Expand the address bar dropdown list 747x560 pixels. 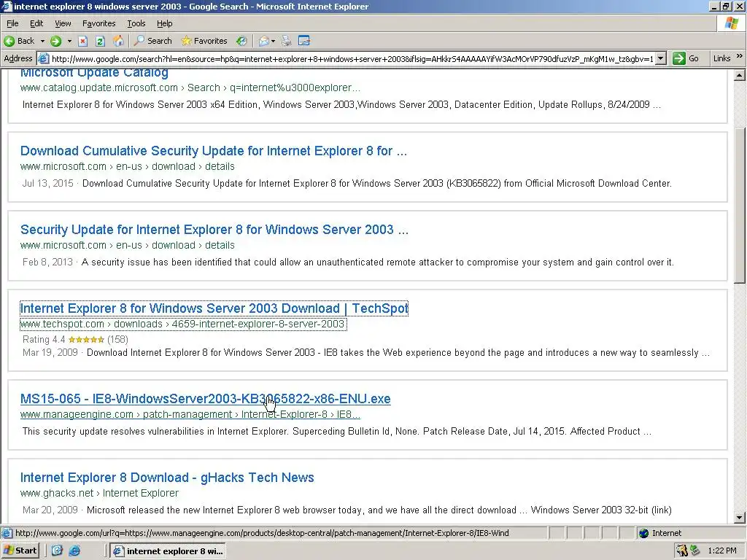tap(661, 58)
